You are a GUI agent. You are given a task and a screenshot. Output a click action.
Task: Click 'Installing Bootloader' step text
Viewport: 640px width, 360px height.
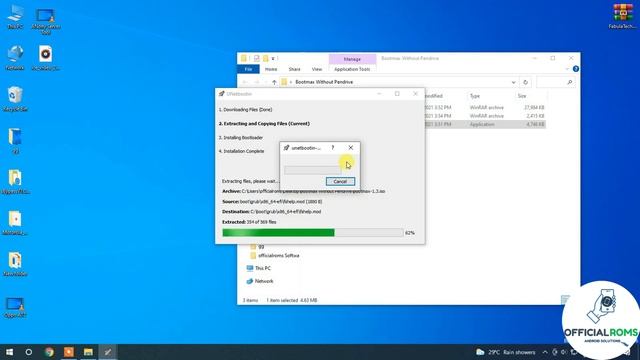(x=241, y=138)
